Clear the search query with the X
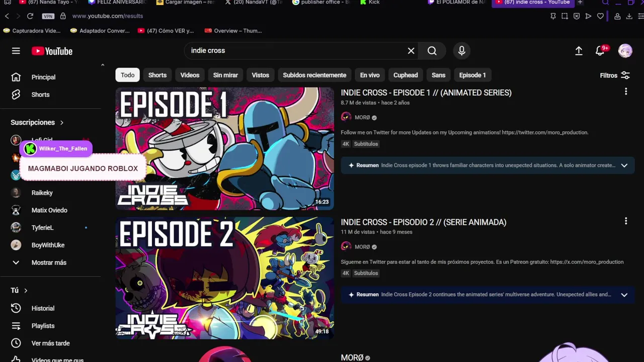644x362 pixels. (411, 51)
